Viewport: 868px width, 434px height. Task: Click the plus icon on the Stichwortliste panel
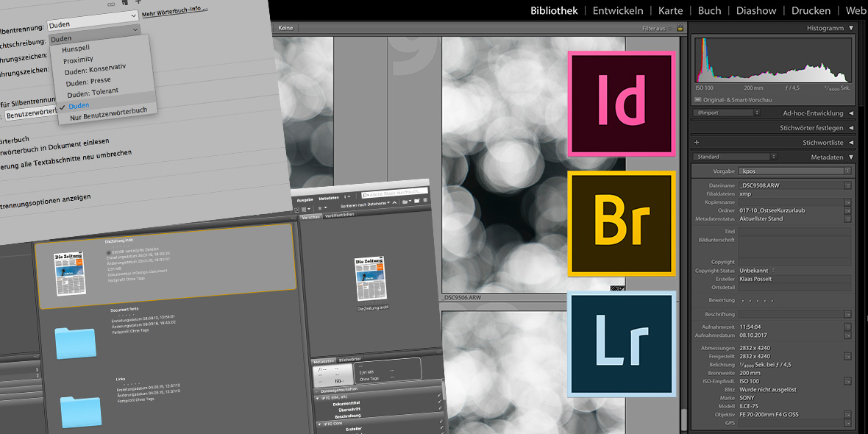(x=697, y=142)
